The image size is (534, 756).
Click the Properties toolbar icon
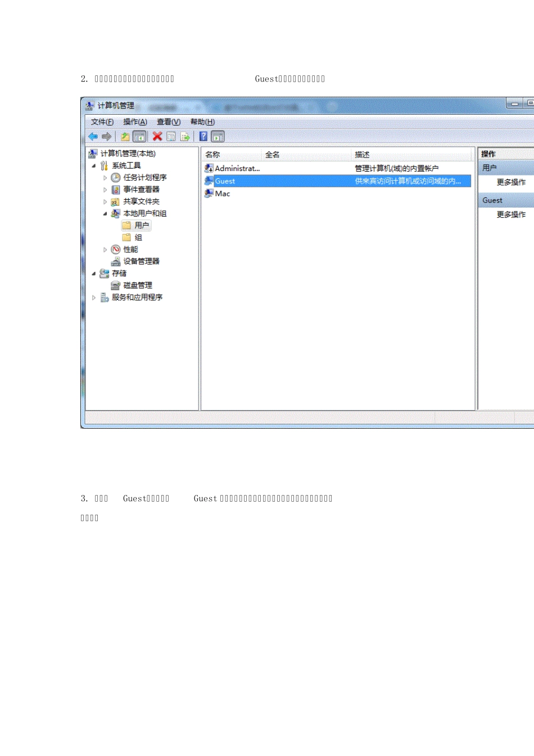(171, 136)
